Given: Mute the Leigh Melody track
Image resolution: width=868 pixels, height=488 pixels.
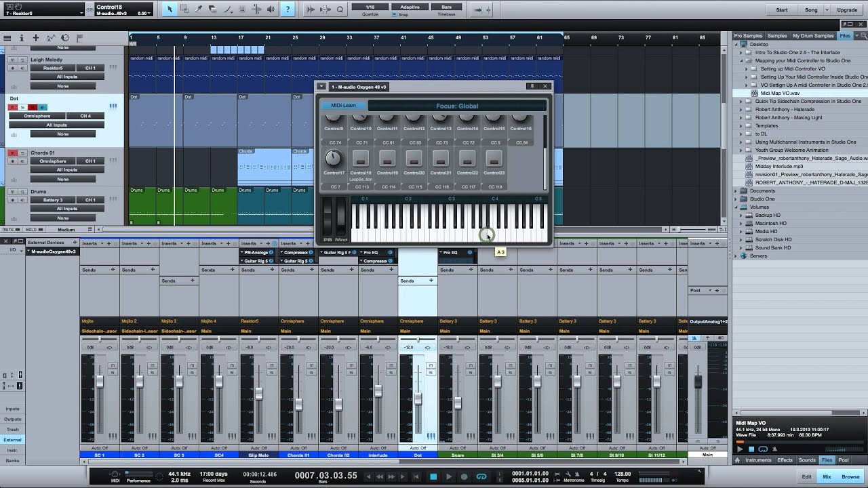Looking at the screenshot, I should tap(12, 60).
